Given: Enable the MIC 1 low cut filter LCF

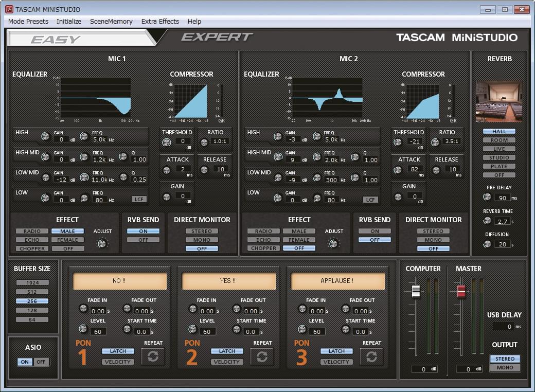Looking at the screenshot, I should click(139, 199).
